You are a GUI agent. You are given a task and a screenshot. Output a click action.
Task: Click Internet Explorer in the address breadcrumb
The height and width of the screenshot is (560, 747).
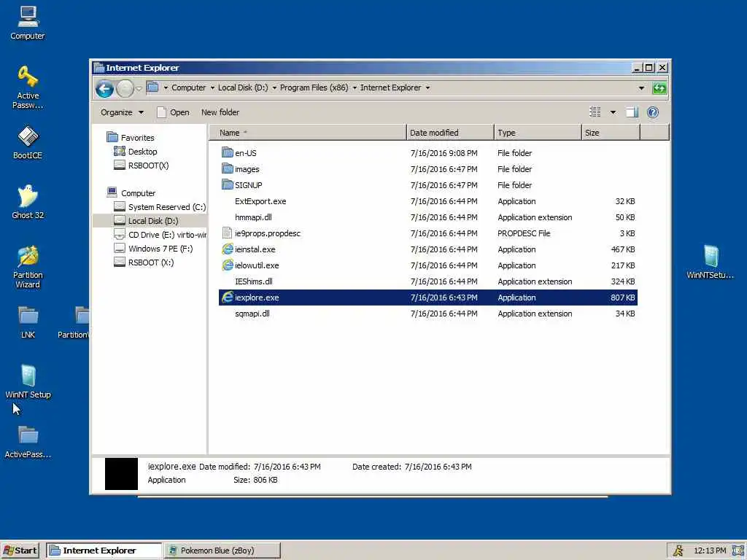coord(391,87)
